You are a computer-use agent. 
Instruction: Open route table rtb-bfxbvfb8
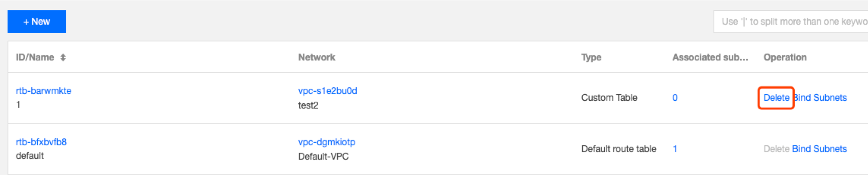pyautogui.click(x=41, y=142)
